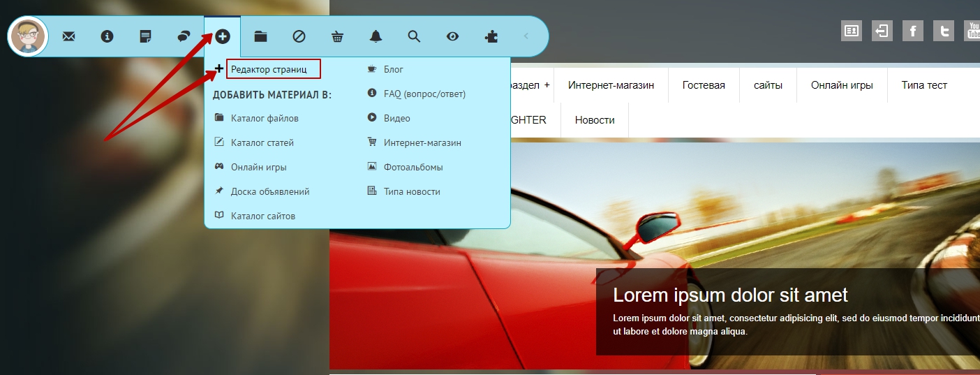Viewport: 980px width, 375px height.
Task: Click the Видео play circle icon
Action: click(372, 117)
